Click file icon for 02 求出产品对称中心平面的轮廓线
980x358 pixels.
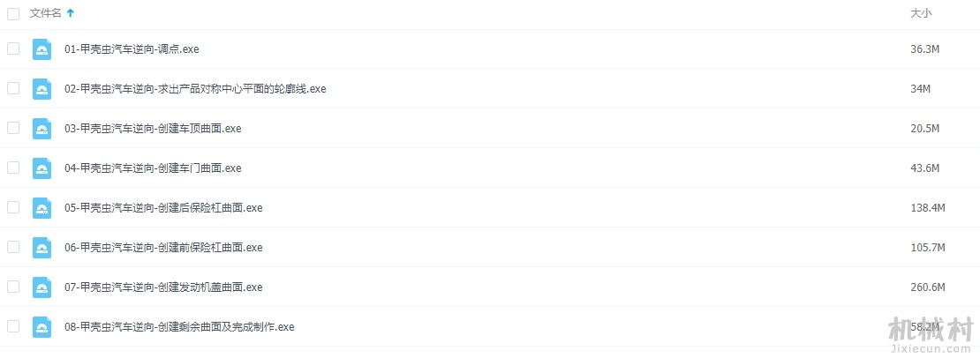pos(41,88)
